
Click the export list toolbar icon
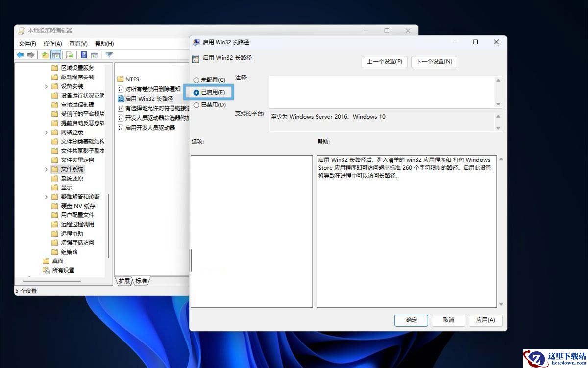coord(70,55)
